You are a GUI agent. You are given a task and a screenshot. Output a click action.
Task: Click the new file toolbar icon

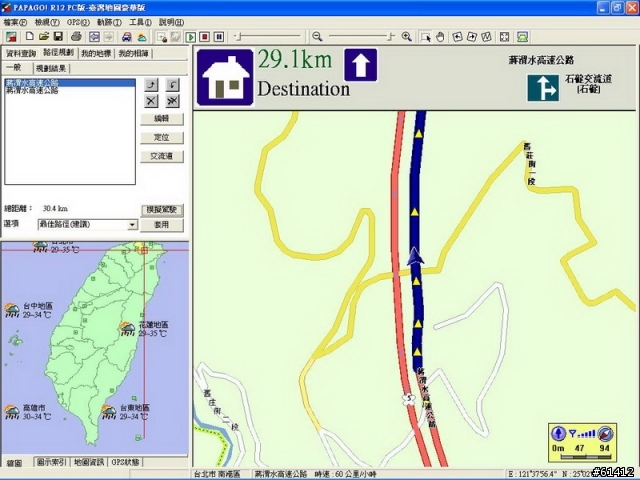[x=29, y=37]
